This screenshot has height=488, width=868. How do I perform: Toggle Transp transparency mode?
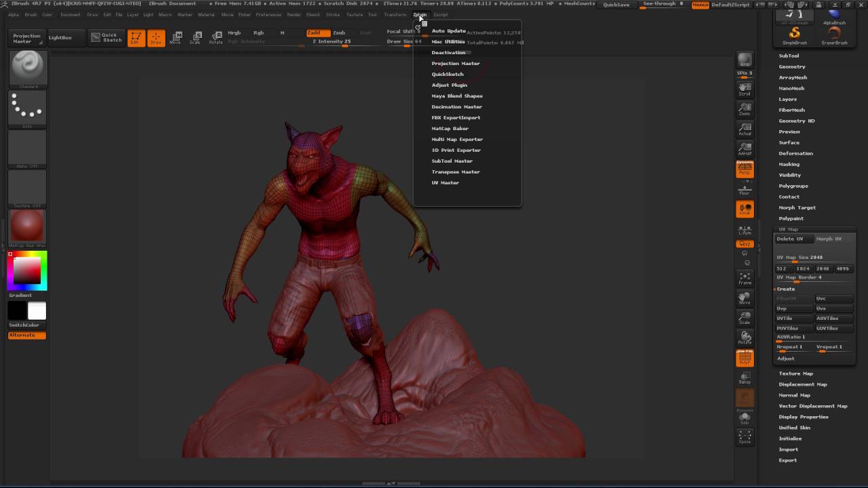745,378
